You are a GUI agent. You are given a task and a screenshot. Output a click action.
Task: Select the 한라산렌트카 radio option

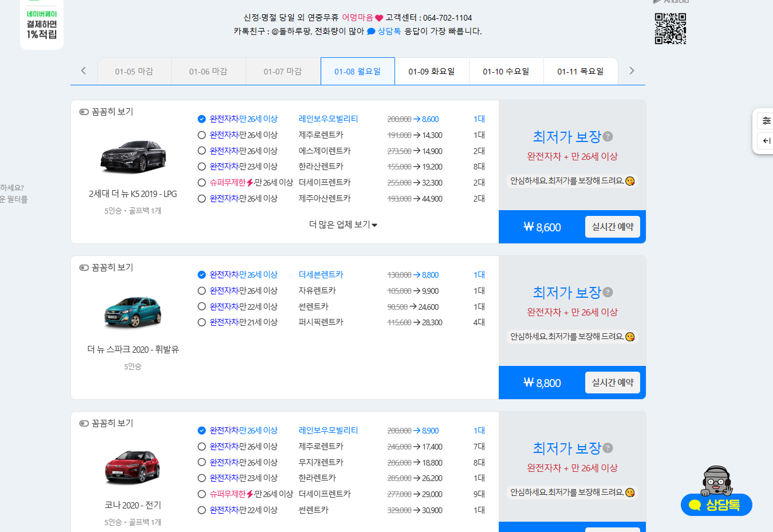[x=202, y=166]
